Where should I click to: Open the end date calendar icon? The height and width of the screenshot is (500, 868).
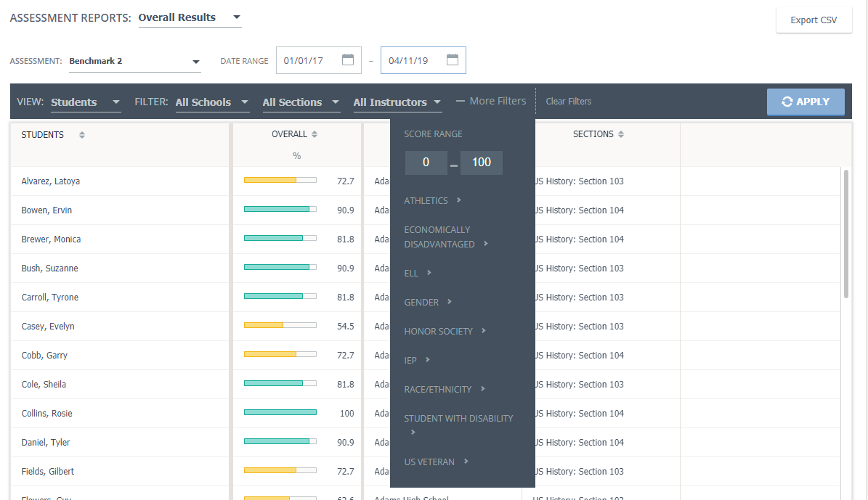[452, 60]
